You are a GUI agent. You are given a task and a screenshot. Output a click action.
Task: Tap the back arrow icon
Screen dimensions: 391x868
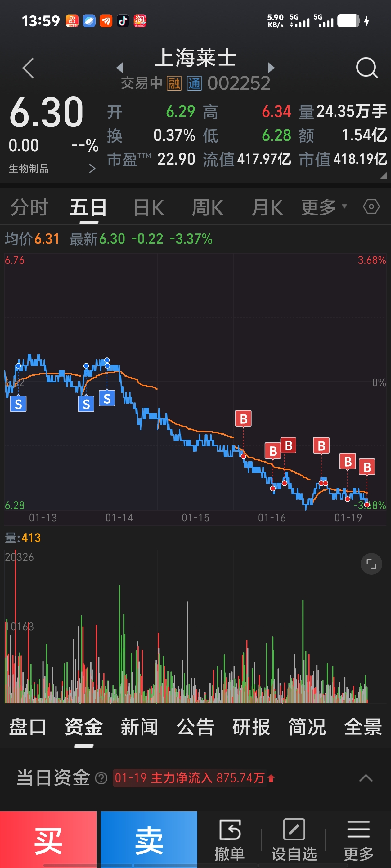(28, 68)
